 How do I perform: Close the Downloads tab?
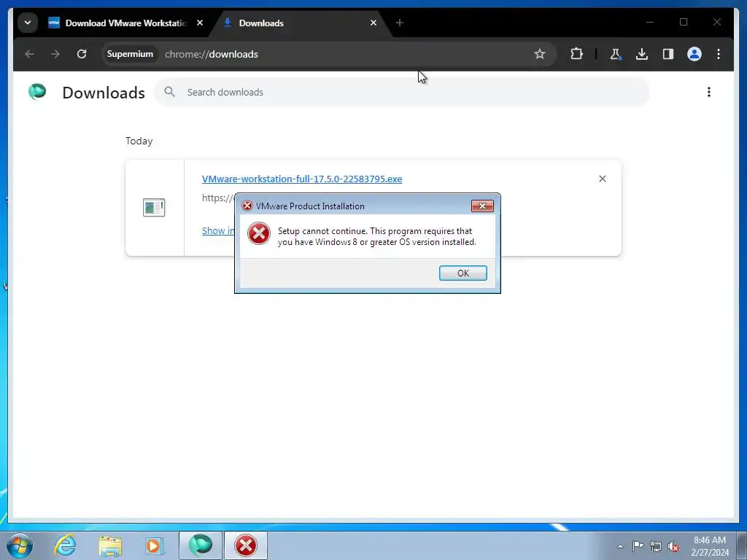(373, 23)
